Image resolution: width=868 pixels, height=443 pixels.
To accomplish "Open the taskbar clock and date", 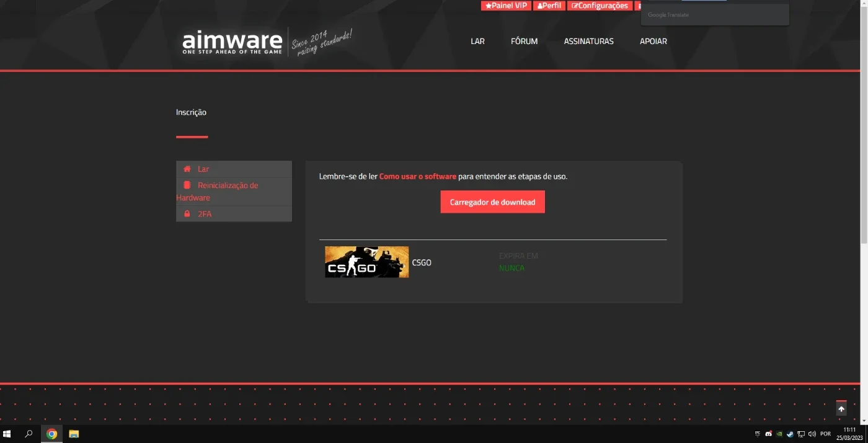I will [849, 434].
